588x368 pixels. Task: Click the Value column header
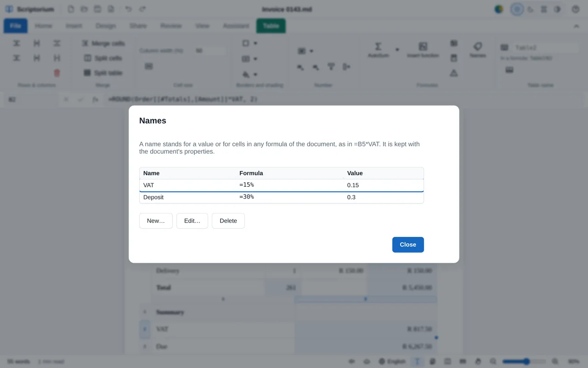coord(384,173)
